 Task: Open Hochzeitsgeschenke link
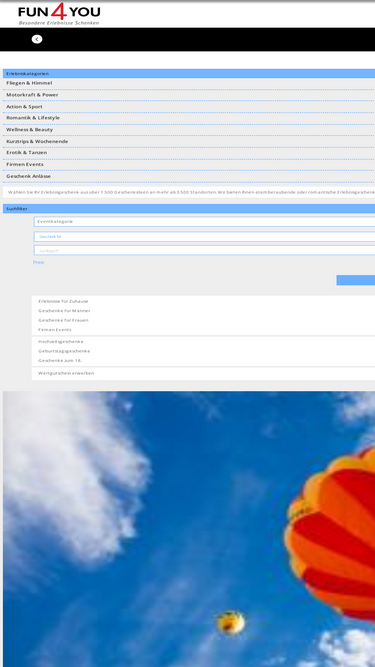pyautogui.click(x=61, y=342)
